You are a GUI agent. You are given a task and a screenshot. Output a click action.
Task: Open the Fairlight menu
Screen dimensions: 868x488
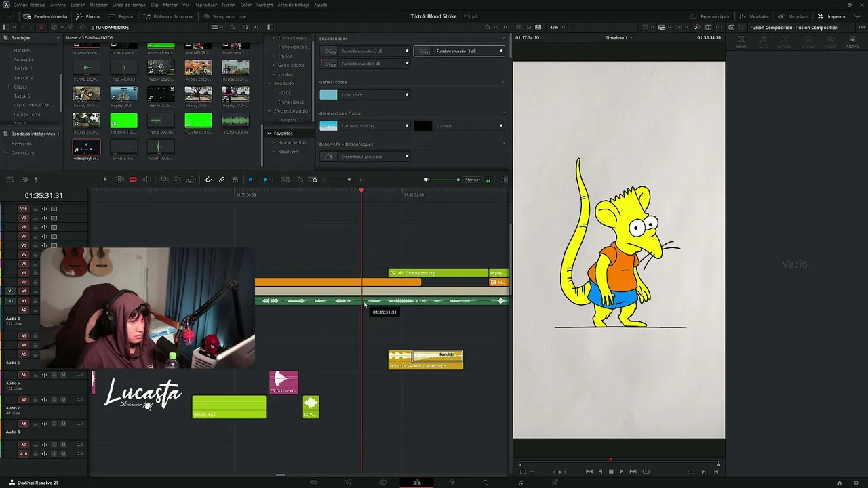(x=264, y=5)
